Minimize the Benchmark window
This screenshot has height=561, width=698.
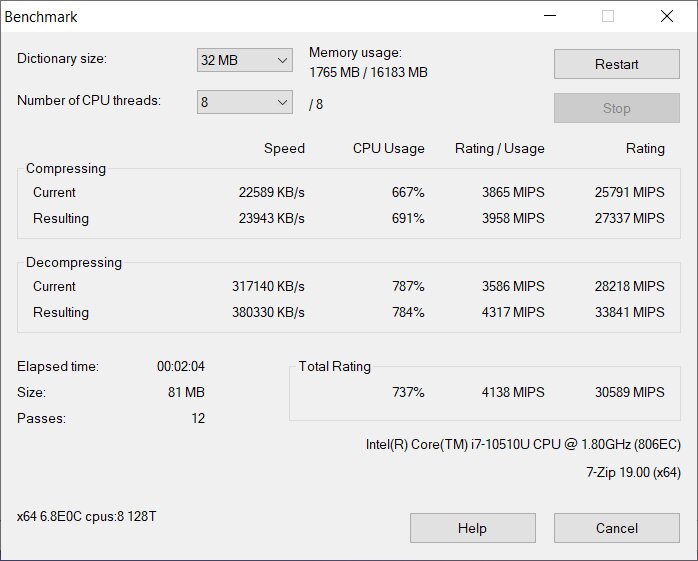(550, 16)
